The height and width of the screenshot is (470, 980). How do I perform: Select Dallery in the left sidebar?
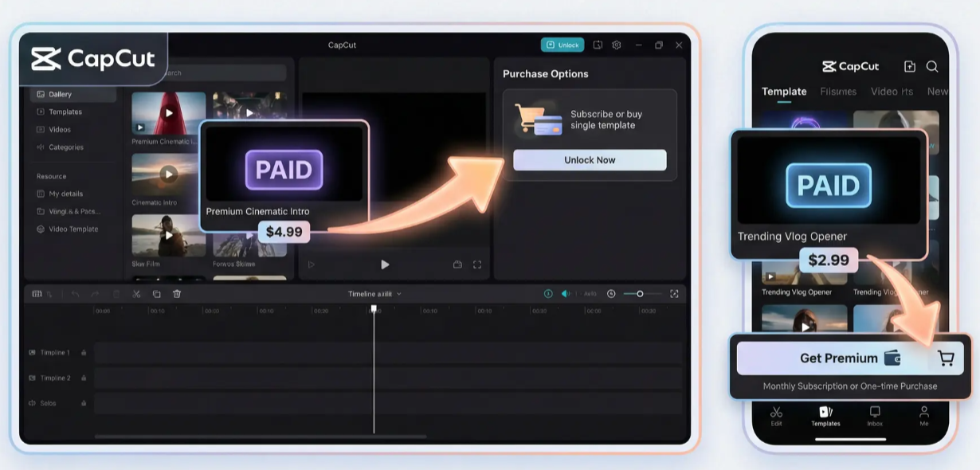73,94
